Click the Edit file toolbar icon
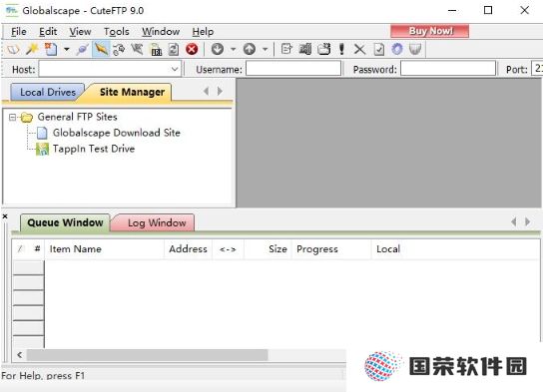The image size is (546, 392). click(286, 49)
